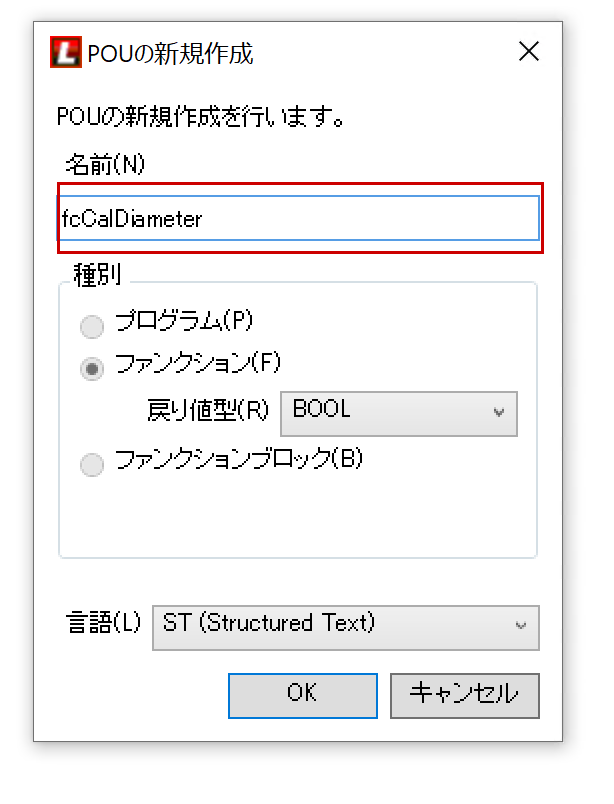This screenshot has width=614, height=804.
Task: Click the red L application logo icon
Action: (65, 52)
